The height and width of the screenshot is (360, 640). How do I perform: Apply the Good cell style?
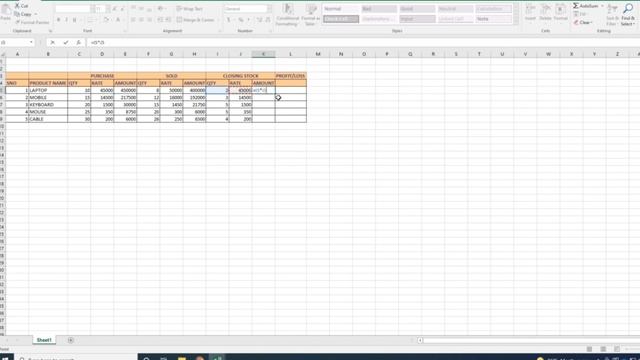click(417, 9)
